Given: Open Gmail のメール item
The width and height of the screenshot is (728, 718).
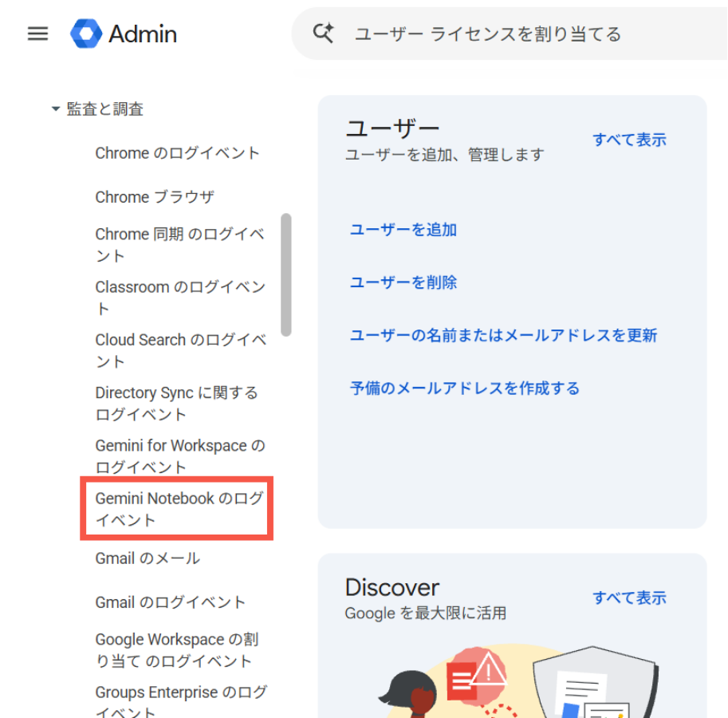Looking at the screenshot, I should point(148,558).
